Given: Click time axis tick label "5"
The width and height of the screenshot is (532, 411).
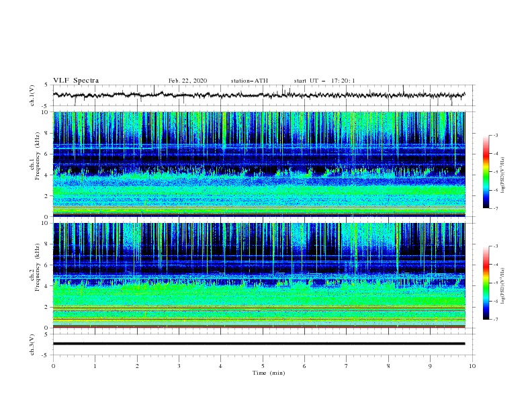Looking at the screenshot, I should (263, 366).
